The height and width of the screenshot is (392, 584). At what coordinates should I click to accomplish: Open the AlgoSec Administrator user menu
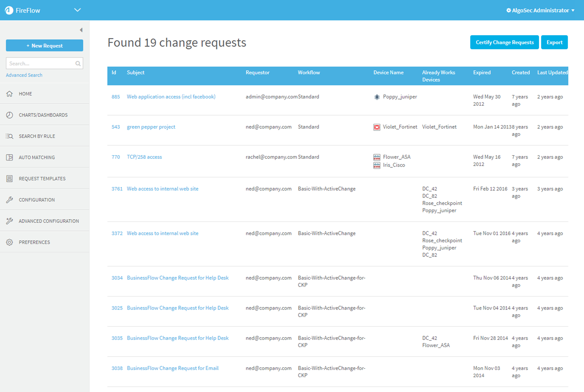click(540, 10)
